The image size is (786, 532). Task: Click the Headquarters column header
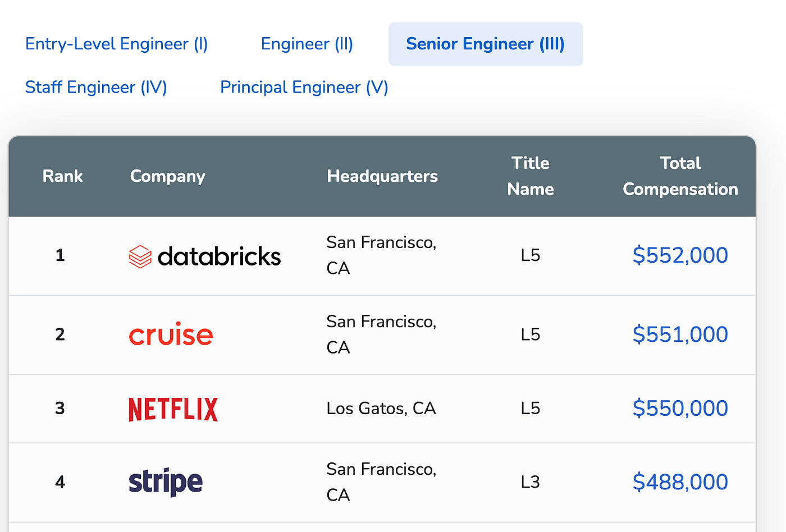click(x=382, y=176)
